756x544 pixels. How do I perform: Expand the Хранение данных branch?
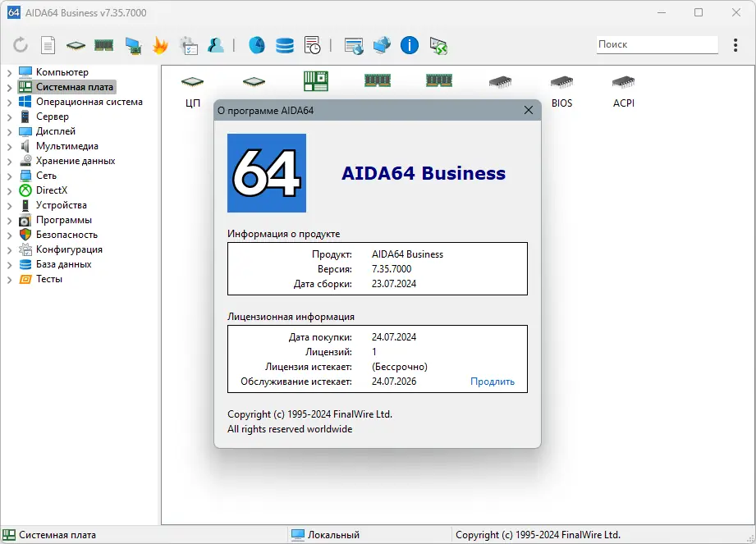click(x=8, y=161)
